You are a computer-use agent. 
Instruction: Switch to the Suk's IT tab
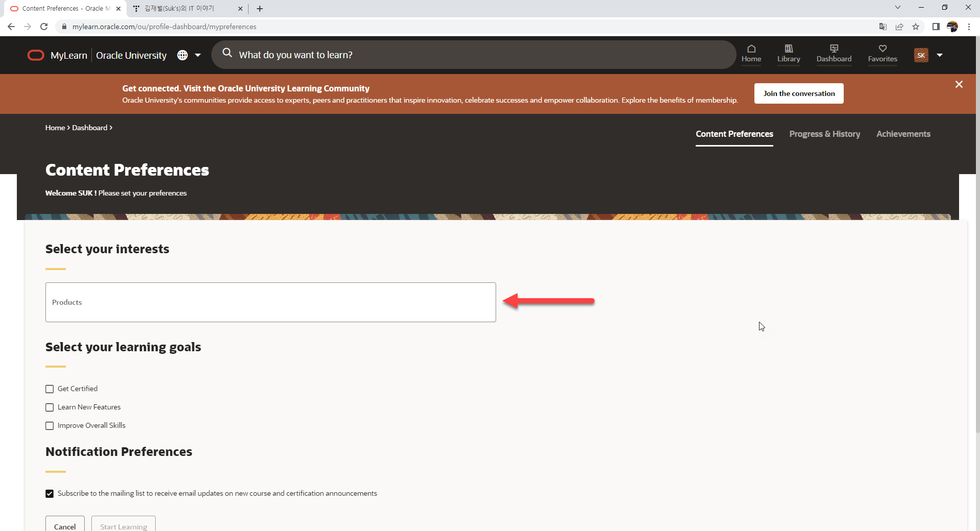pos(186,9)
